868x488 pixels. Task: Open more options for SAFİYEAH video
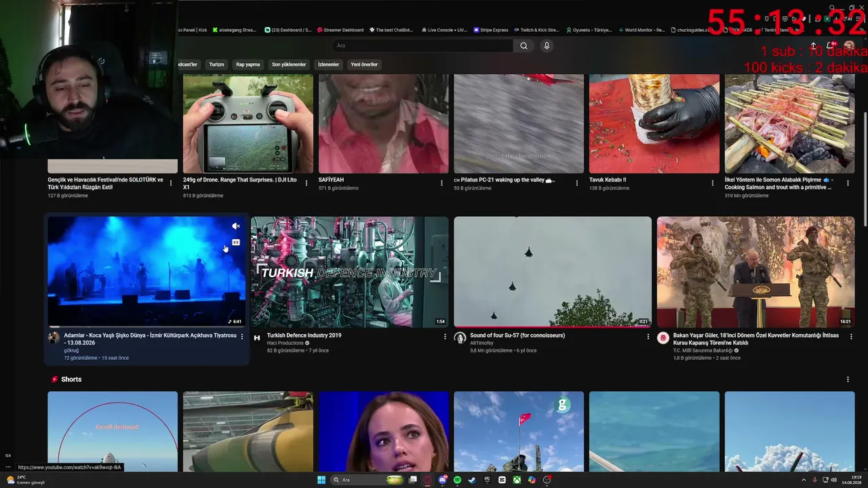441,183
